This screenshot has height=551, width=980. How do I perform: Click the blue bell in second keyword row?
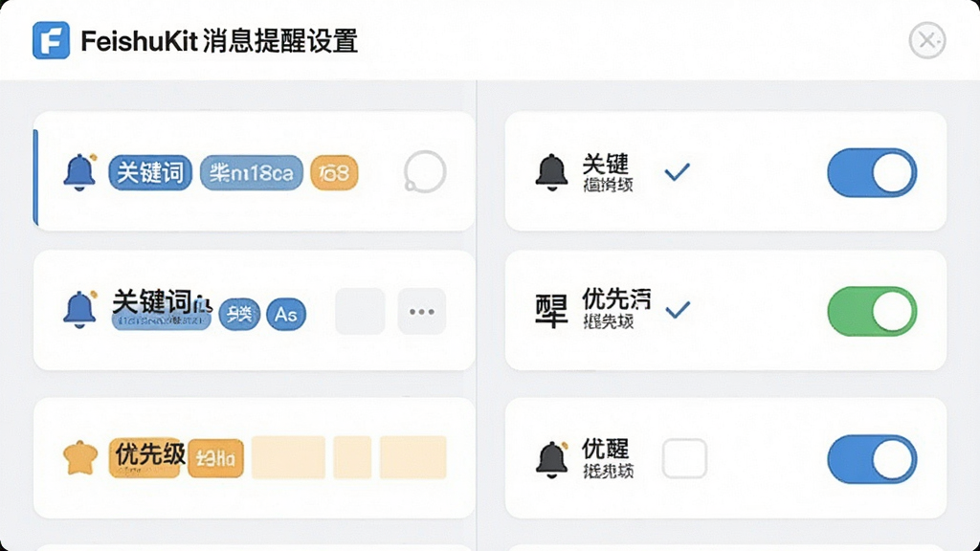click(x=79, y=310)
